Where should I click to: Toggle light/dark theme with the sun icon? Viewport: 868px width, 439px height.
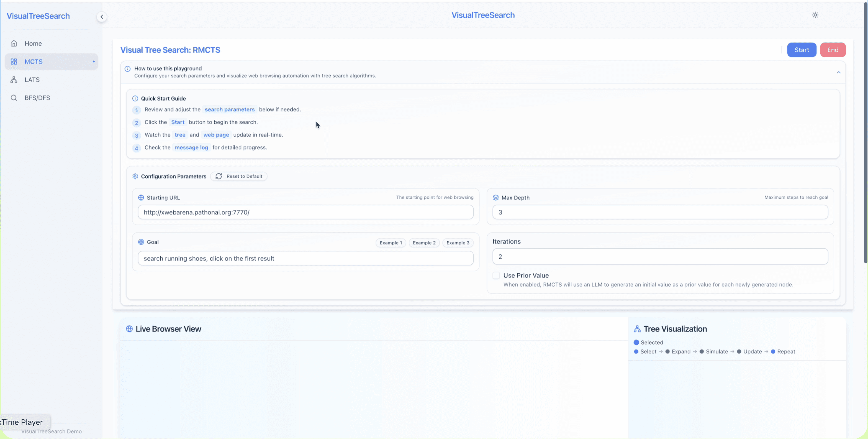815,15
